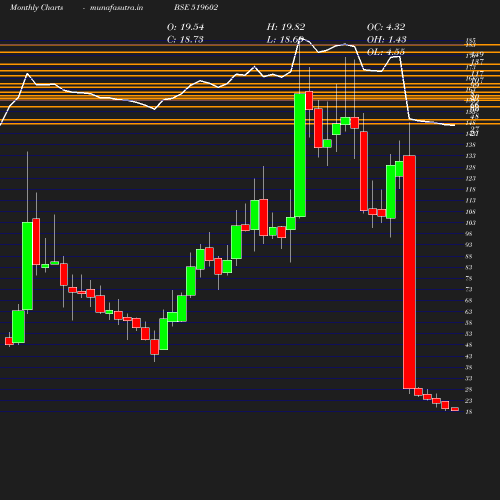Click the 33 price axis label

click(469, 379)
